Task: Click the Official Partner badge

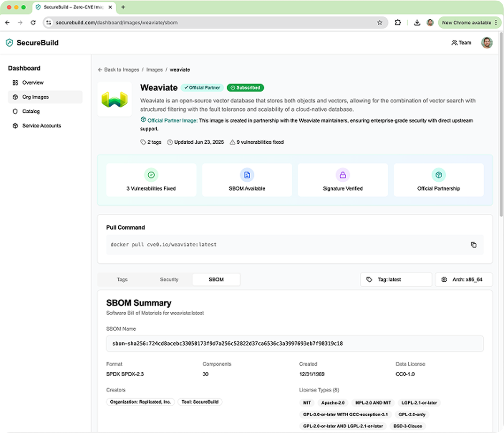Action: point(202,87)
